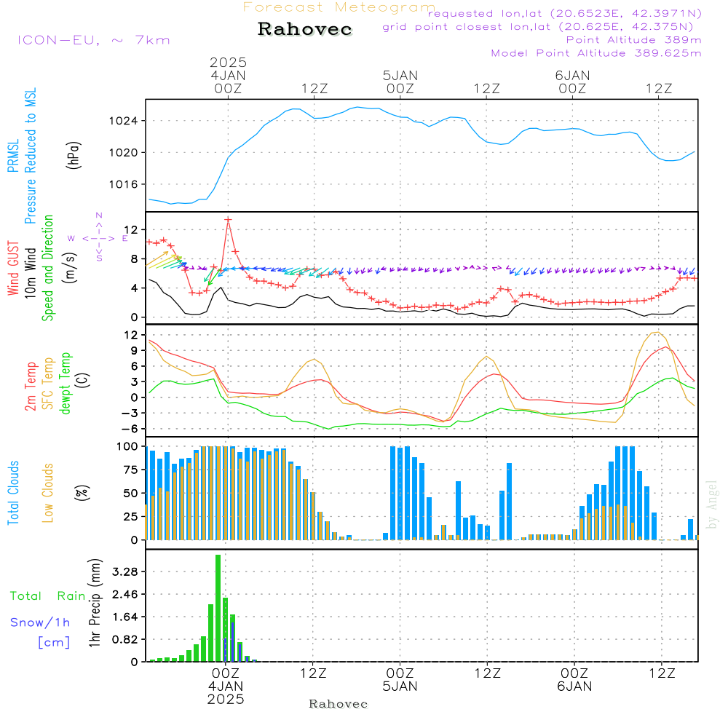Image resolution: width=728 pixels, height=728 pixels.
Task: Click the grid point closest lon,lat text
Action: coord(542,27)
